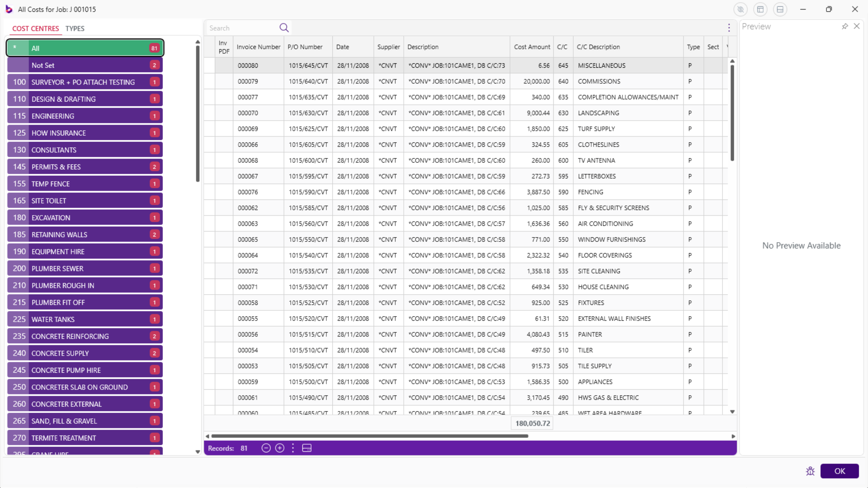Image resolution: width=868 pixels, height=488 pixels.
Task: Open grid options three-dot menu beside search
Action: point(729,28)
